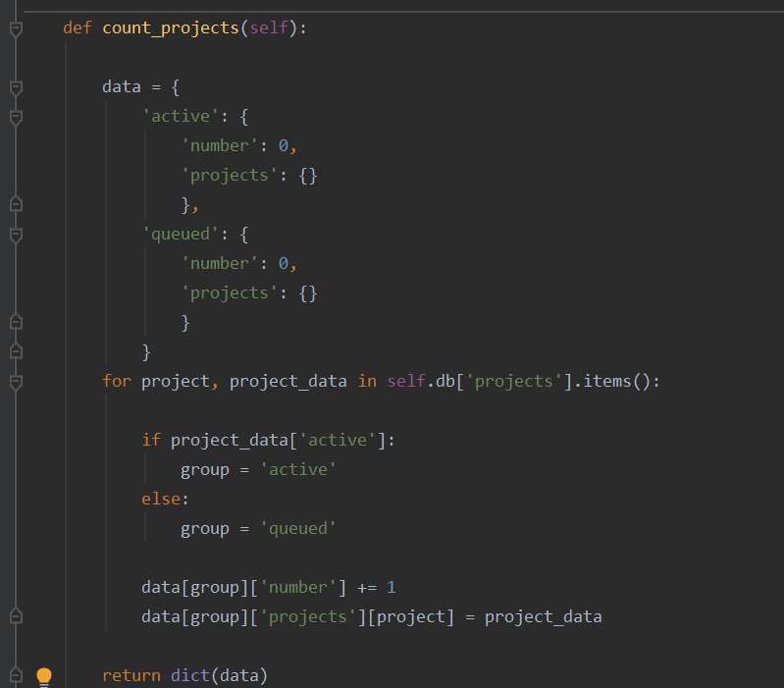
Task: Click the if keyword
Action: [150, 440]
